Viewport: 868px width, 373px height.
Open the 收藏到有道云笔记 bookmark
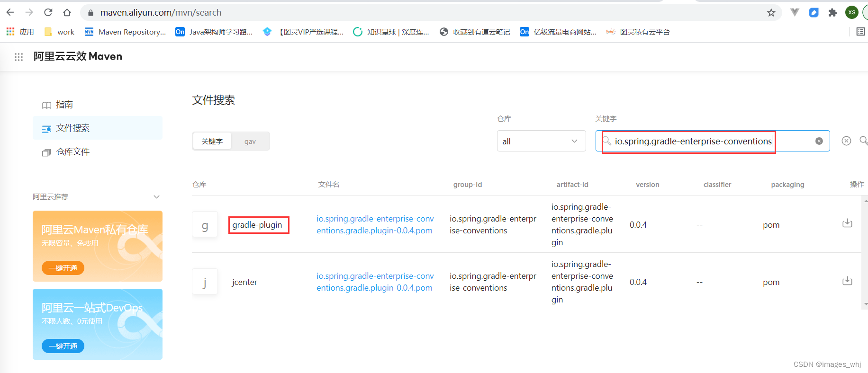pos(475,32)
